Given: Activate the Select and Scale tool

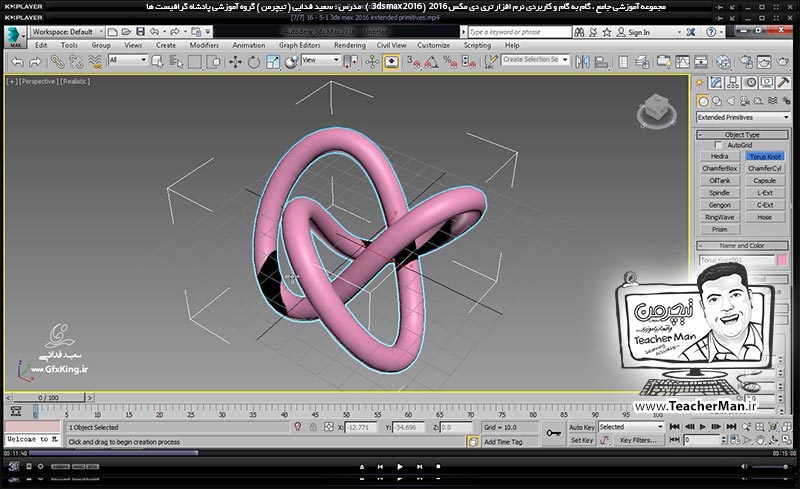Looking at the screenshot, I should (272, 62).
